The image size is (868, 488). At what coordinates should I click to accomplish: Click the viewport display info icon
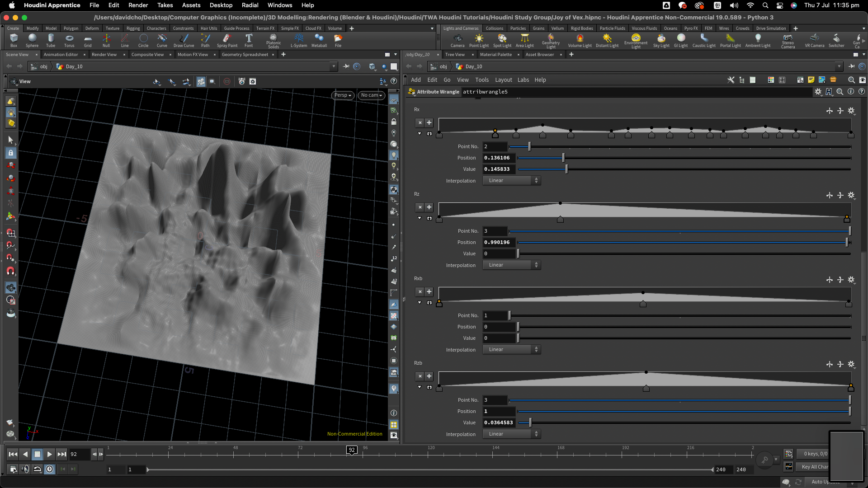(393, 413)
